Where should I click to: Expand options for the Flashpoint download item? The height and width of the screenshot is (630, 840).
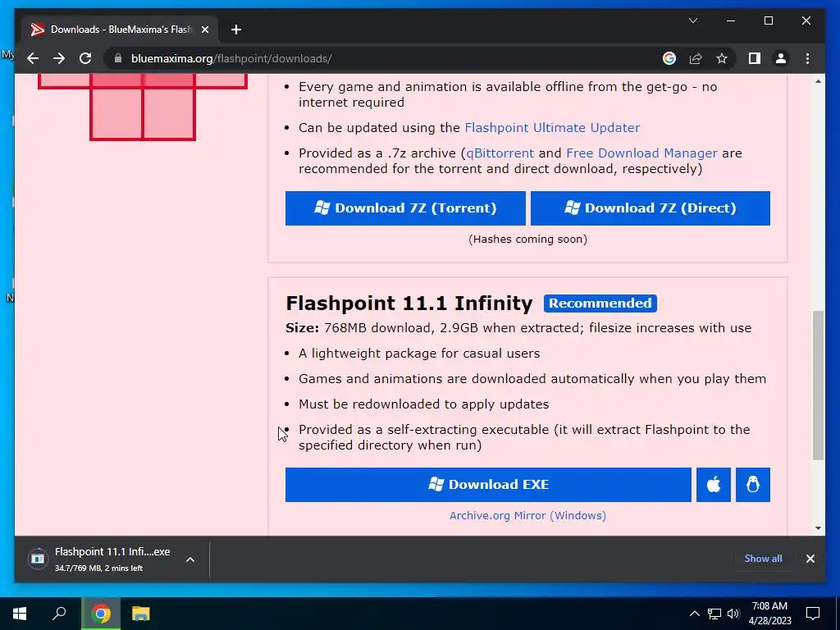coord(190,559)
